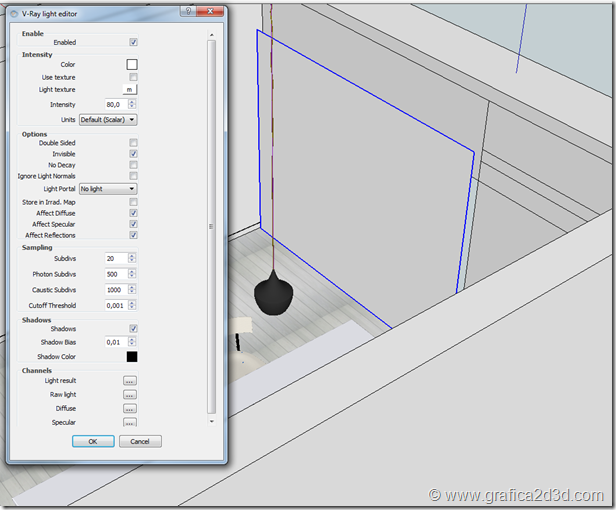This screenshot has height=510, width=616.
Task: Click the Raw light channel ellipsis button
Action: (x=129, y=395)
